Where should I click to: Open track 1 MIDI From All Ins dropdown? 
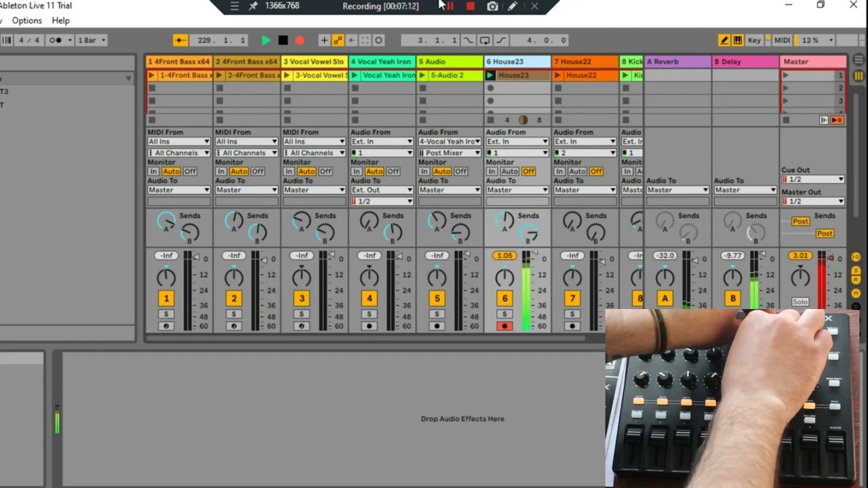click(179, 142)
